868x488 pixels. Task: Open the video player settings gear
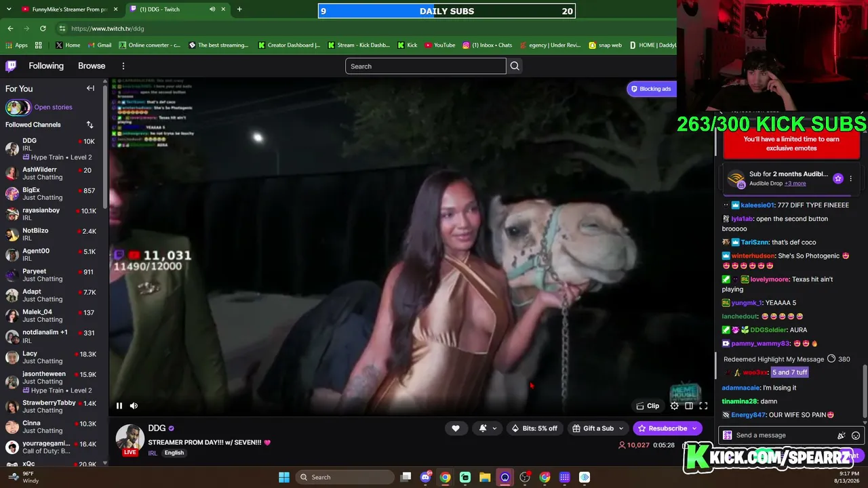click(674, 406)
